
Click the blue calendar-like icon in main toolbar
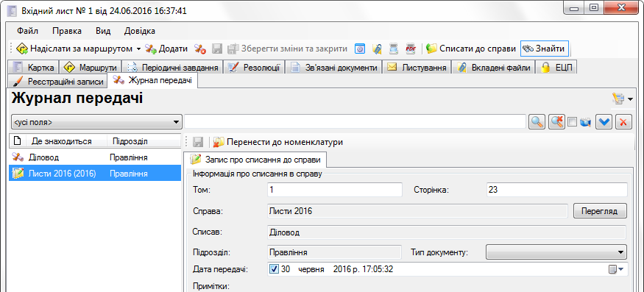click(360, 49)
